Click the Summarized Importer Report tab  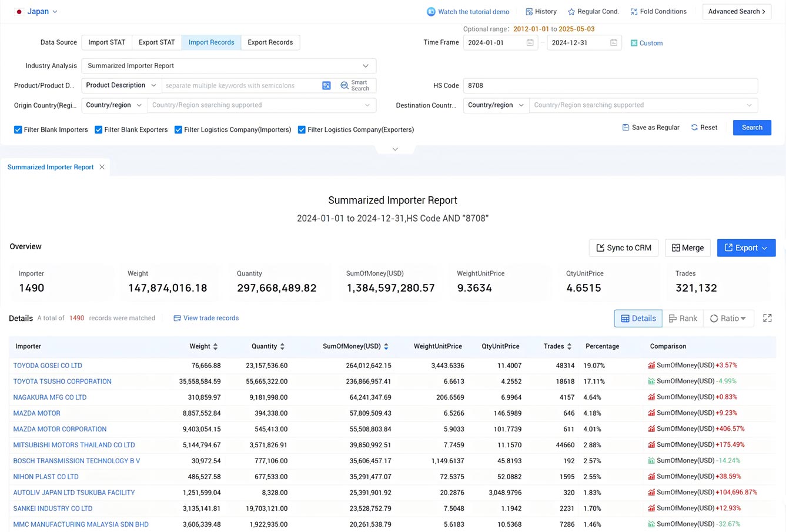tap(51, 168)
